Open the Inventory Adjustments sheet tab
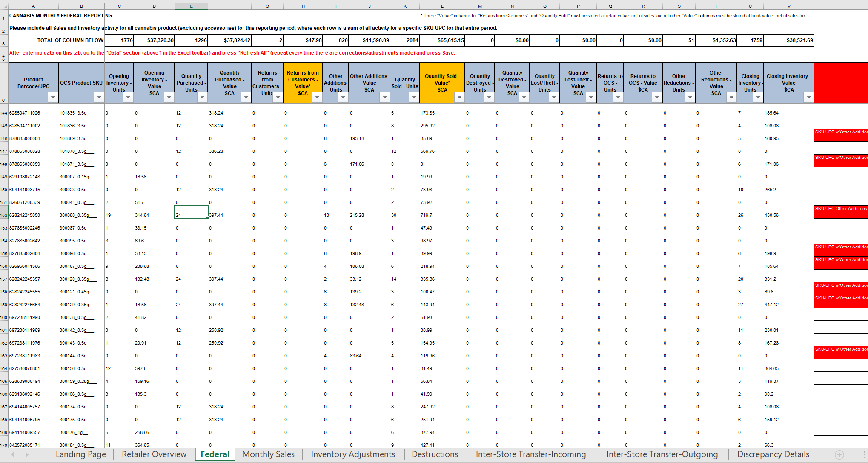Screen dimensions: 868x463 (x=353, y=454)
